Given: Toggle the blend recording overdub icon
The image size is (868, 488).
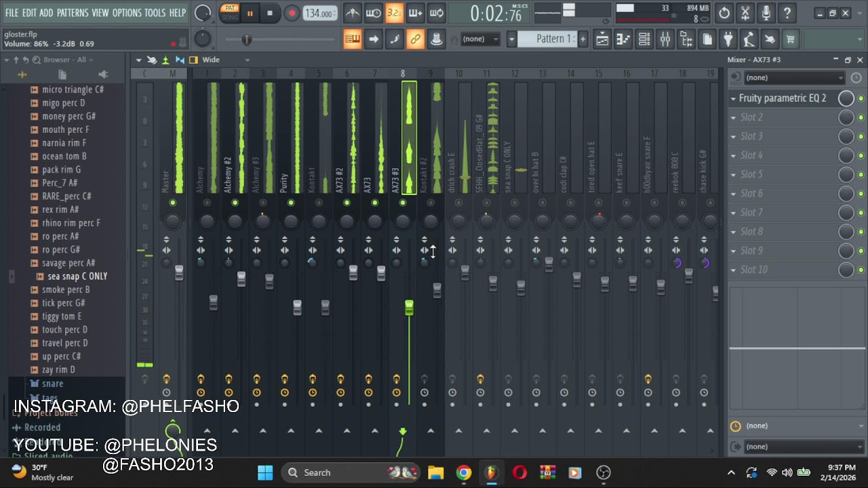Looking at the screenshot, I should (x=415, y=13).
